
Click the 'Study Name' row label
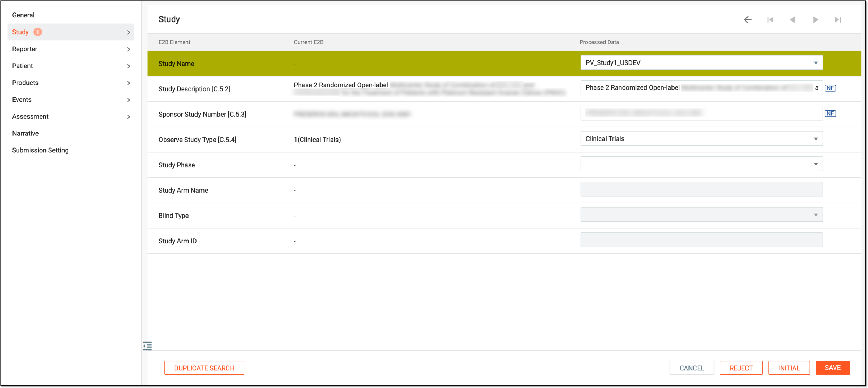point(176,64)
